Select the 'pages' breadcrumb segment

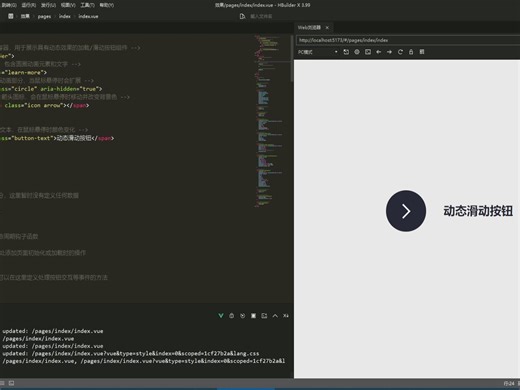click(x=44, y=16)
